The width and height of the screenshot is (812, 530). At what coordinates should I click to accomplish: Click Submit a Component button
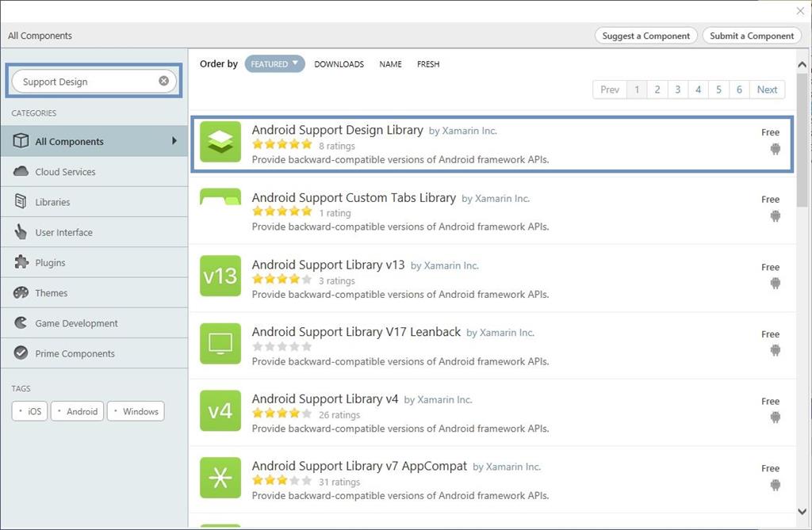click(x=752, y=36)
